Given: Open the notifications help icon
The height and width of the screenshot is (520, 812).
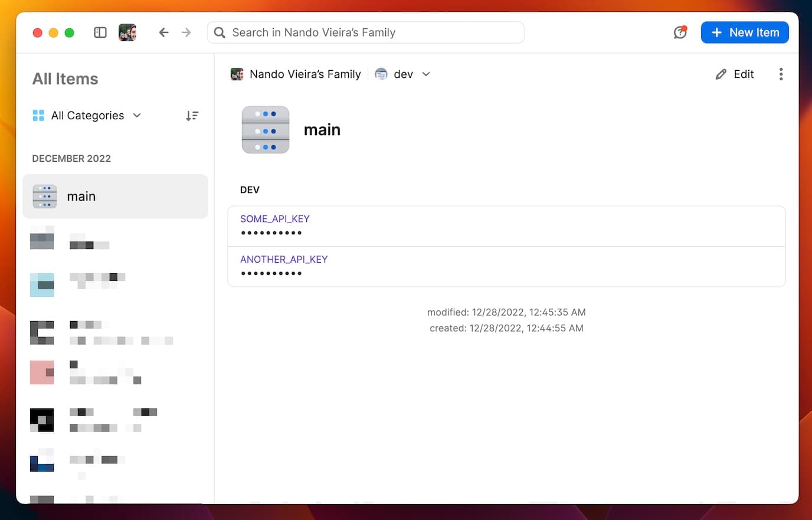Looking at the screenshot, I should [x=680, y=32].
